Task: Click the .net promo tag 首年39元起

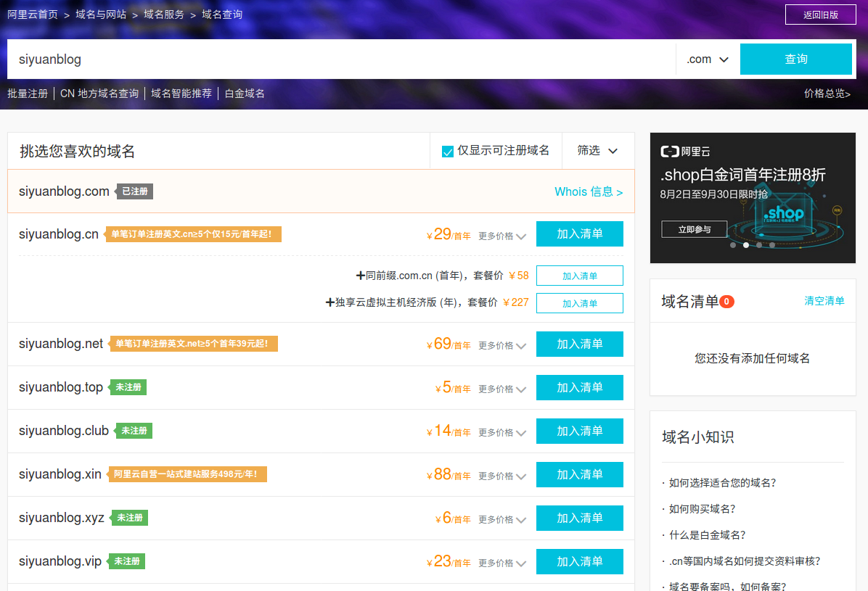Action: tap(192, 344)
